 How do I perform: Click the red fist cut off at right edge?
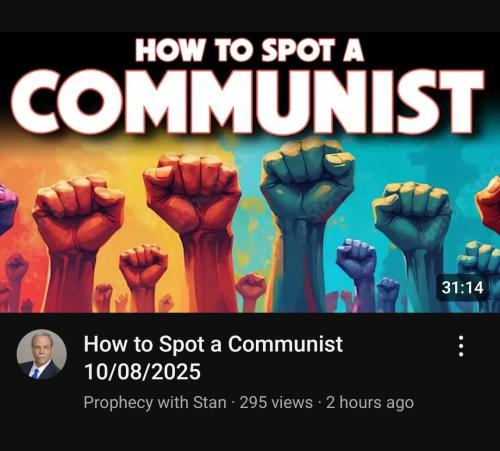(489, 203)
